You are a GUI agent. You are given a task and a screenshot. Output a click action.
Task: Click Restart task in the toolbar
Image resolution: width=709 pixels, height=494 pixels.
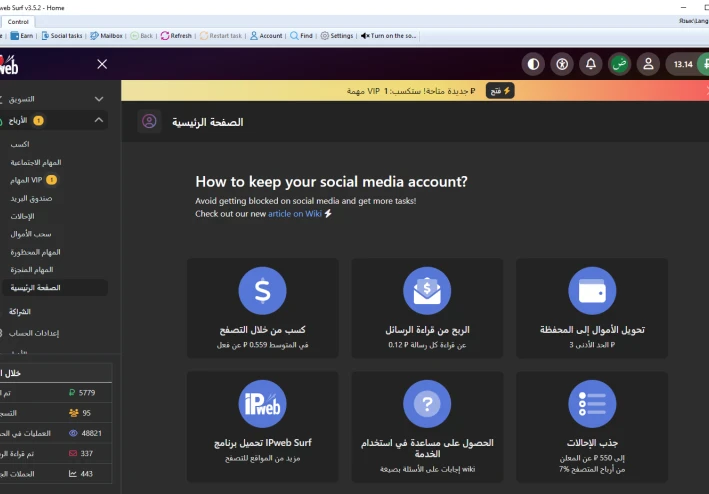(221, 36)
